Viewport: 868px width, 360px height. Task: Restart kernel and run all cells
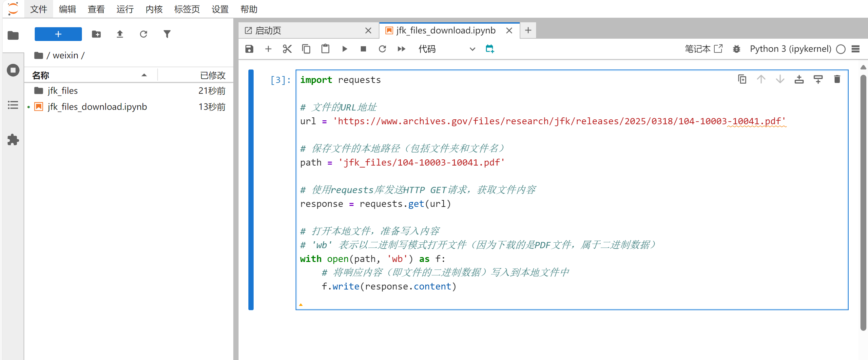coord(401,49)
